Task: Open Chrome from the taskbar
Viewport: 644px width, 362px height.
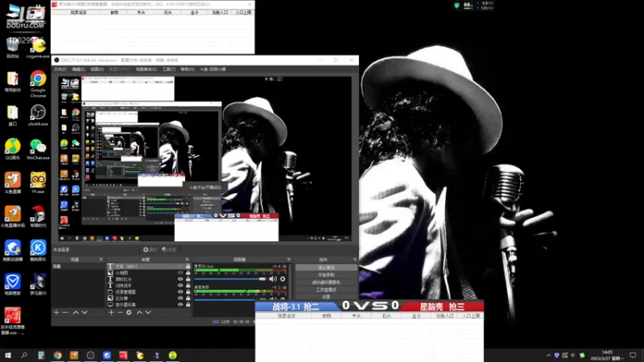Action: tap(57, 355)
